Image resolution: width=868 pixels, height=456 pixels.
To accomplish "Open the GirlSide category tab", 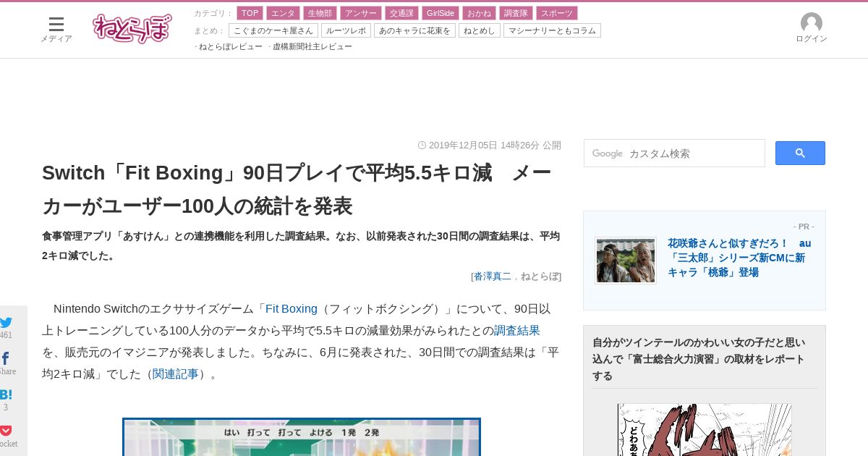I will [x=441, y=13].
